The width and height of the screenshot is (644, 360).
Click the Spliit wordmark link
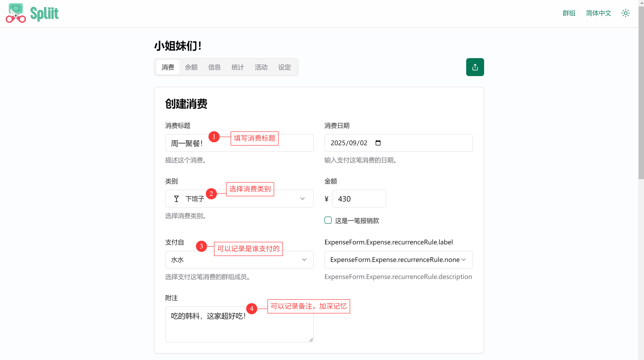(x=44, y=13)
